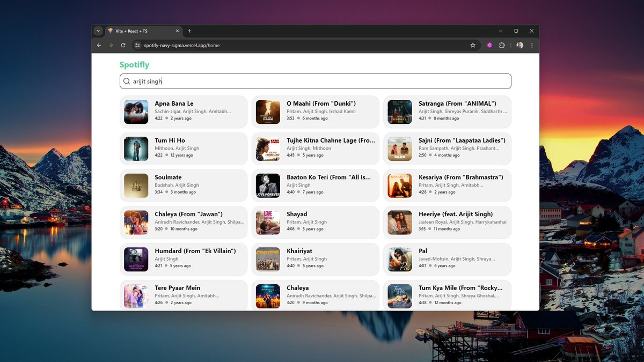The width and height of the screenshot is (644, 362).
Task: Click the magnifier icon in search box
Action: click(127, 81)
